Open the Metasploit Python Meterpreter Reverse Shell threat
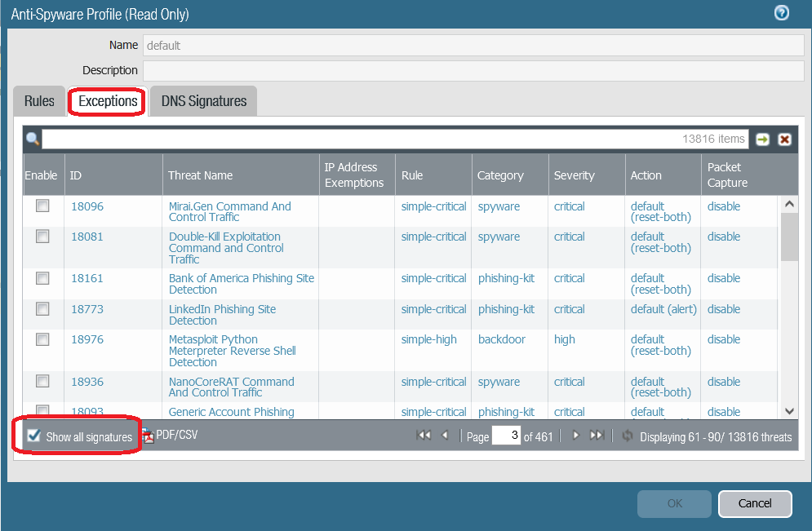Image resolution: width=812 pixels, height=531 pixels. coord(232,351)
